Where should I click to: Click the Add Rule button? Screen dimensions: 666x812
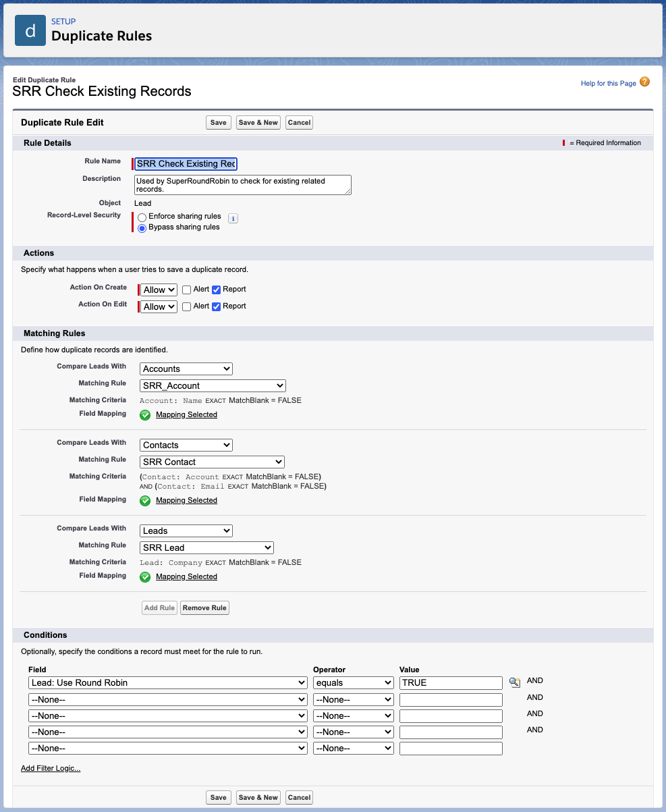pyautogui.click(x=159, y=607)
